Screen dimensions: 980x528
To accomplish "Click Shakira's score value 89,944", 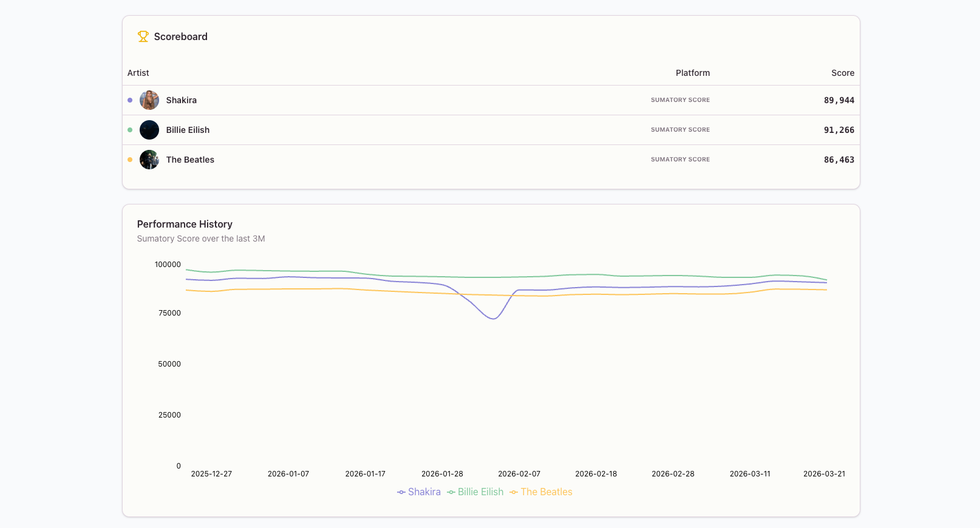I will 839,100.
